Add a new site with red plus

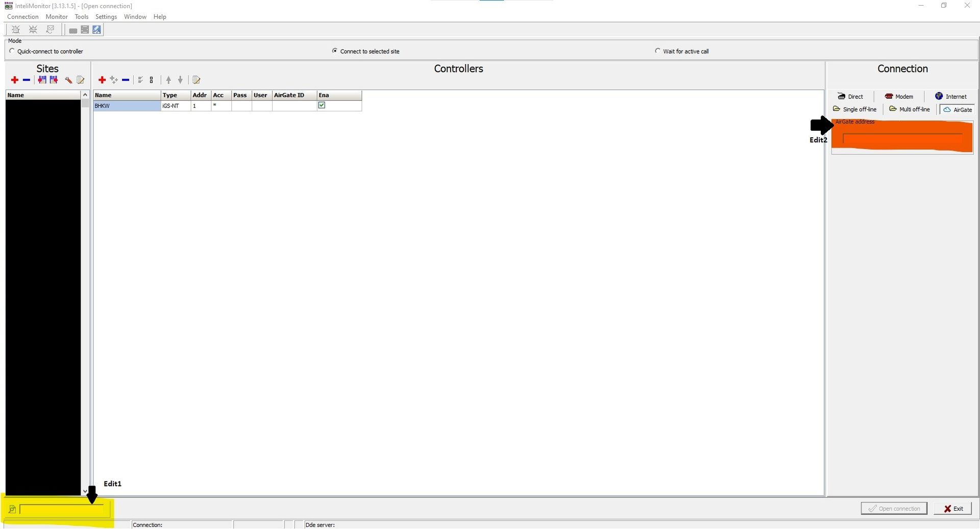[15, 80]
